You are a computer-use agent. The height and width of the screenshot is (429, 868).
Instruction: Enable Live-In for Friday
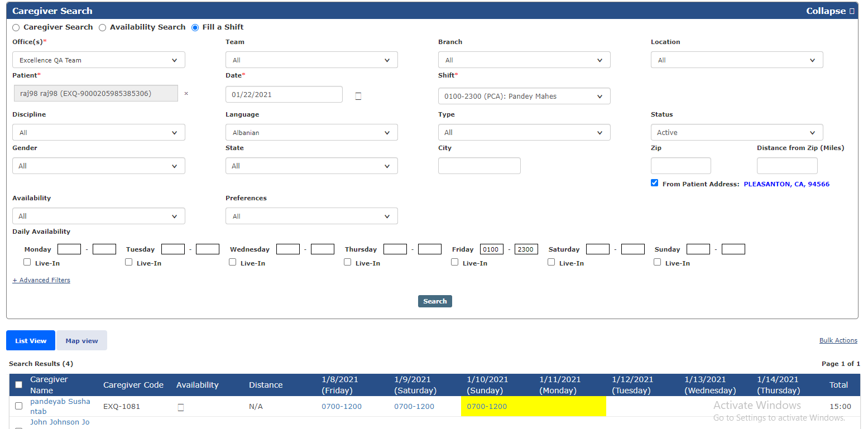pos(454,262)
